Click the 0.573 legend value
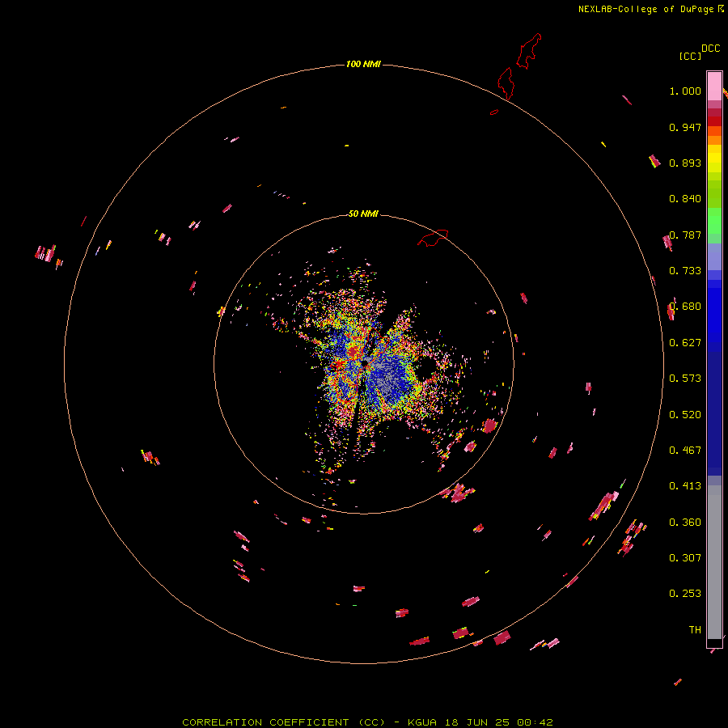Screen dimensions: 728x728 point(685,379)
